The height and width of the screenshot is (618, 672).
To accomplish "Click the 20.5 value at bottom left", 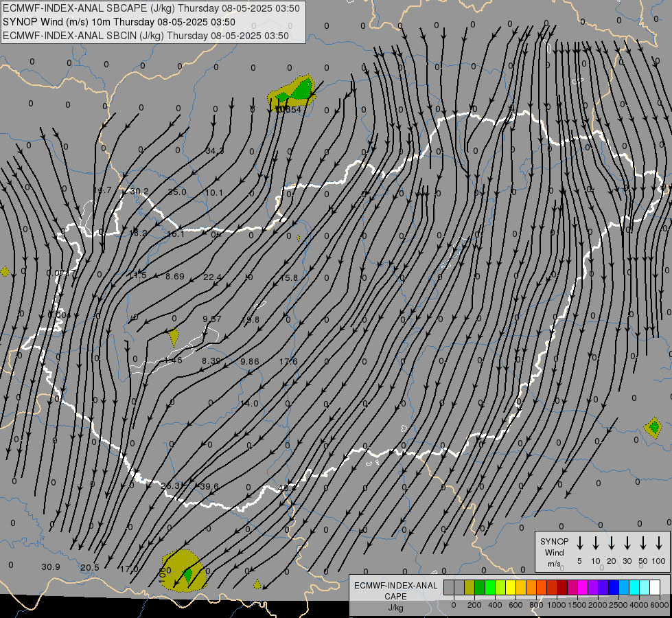I will click(89, 567).
